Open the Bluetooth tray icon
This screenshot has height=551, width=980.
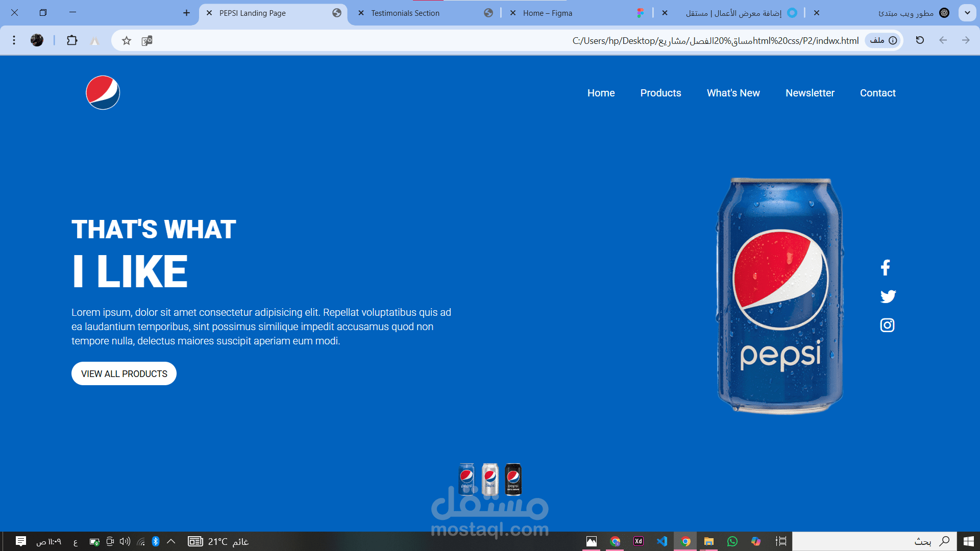click(x=156, y=541)
